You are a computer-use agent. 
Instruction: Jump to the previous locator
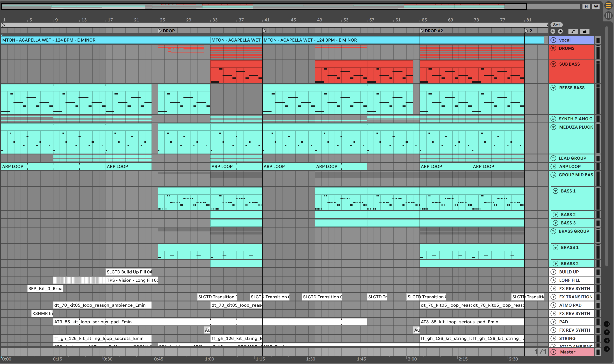point(553,31)
